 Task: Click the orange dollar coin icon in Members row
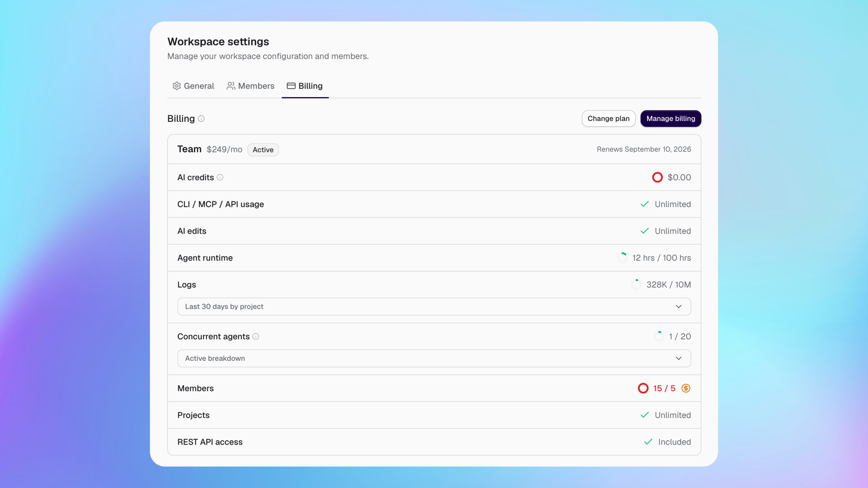686,388
